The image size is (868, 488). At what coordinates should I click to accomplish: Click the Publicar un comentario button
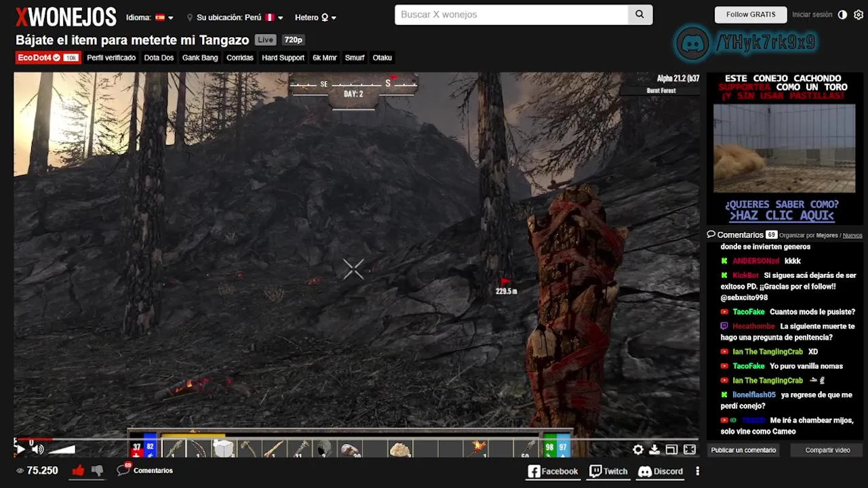[x=743, y=450]
